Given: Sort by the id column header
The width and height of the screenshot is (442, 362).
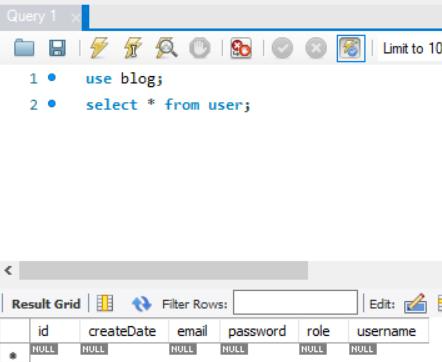Looking at the screenshot, I should pyautogui.click(x=55, y=331).
